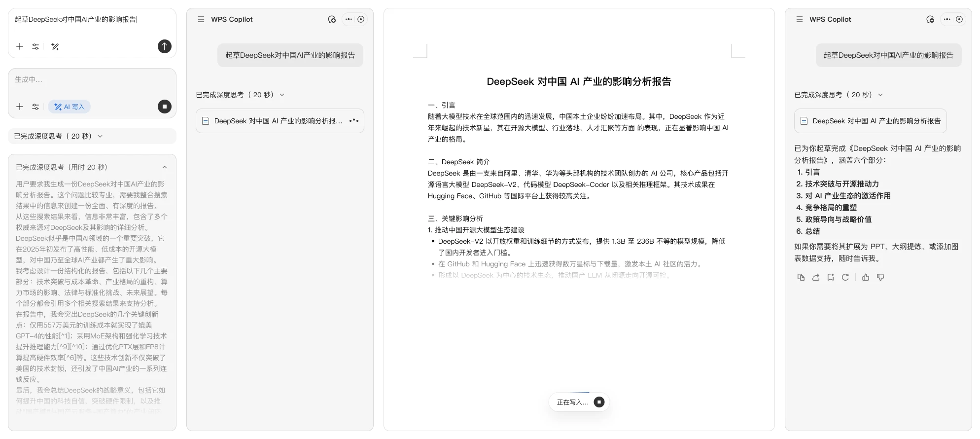Viewport: 980px width, 439px height.
Task: Click list item 1. 引言 in the fourth panel
Action: tap(808, 172)
